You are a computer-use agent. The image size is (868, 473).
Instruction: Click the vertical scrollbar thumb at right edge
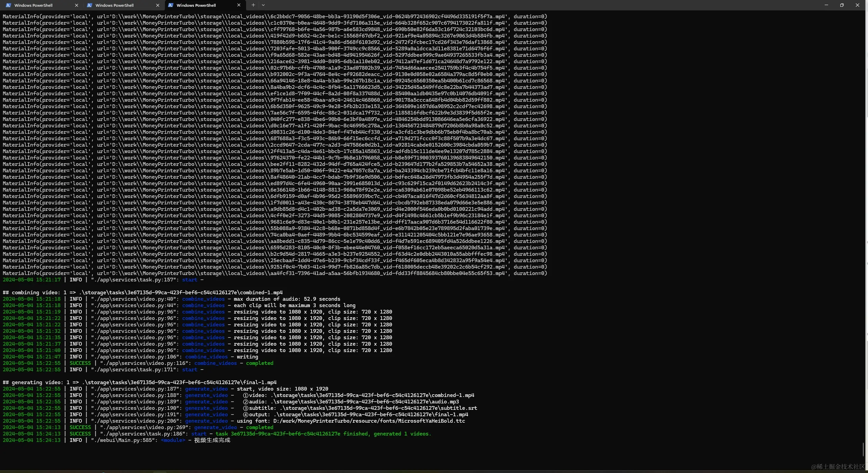tap(863, 449)
